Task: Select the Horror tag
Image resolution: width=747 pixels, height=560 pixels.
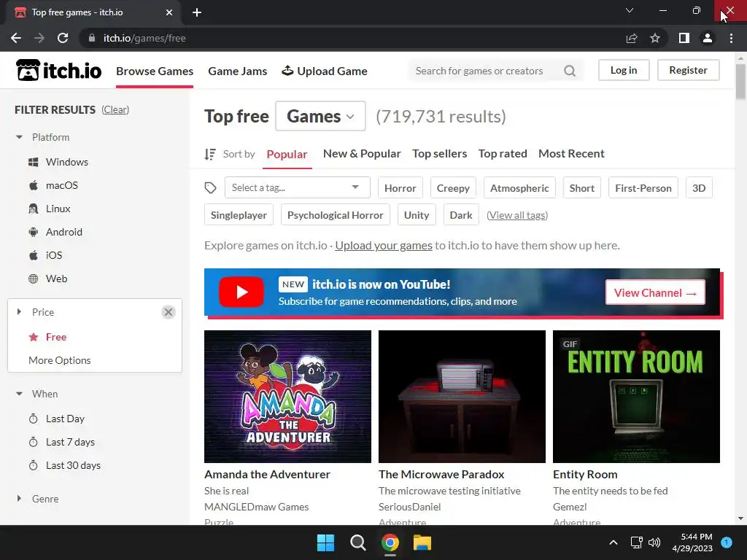Action: point(400,188)
